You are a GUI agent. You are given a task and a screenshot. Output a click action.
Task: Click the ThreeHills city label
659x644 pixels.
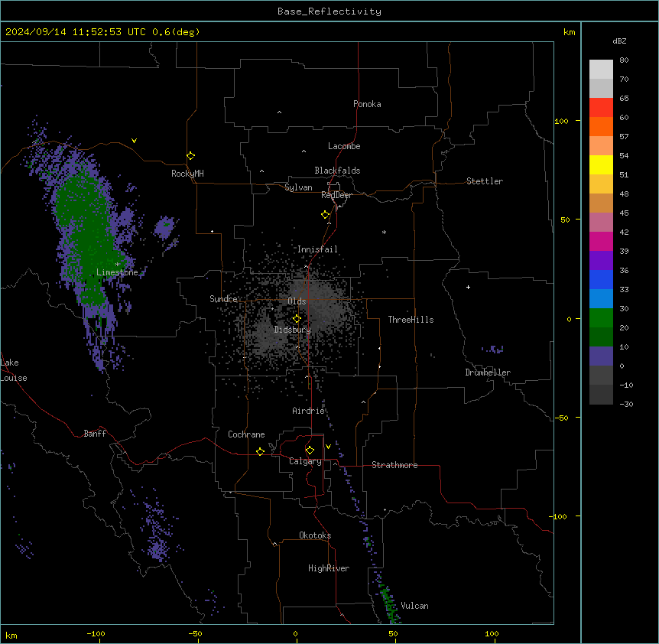point(411,320)
